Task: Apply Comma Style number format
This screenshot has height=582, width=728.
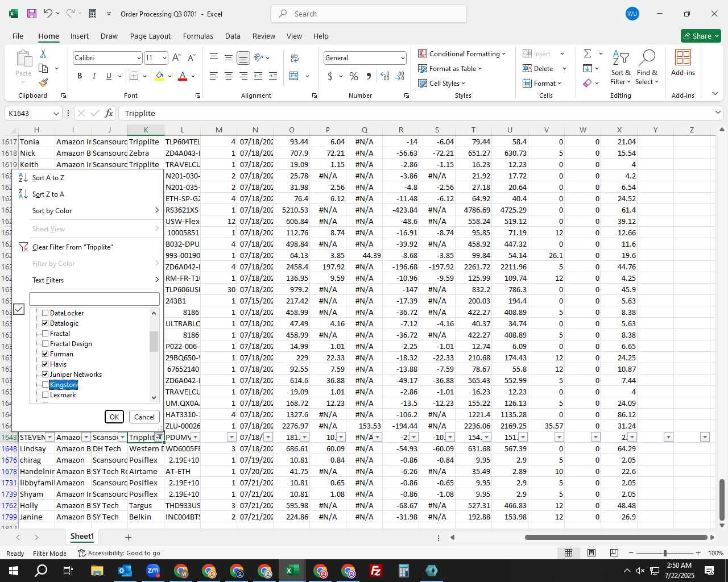Action: tap(369, 76)
